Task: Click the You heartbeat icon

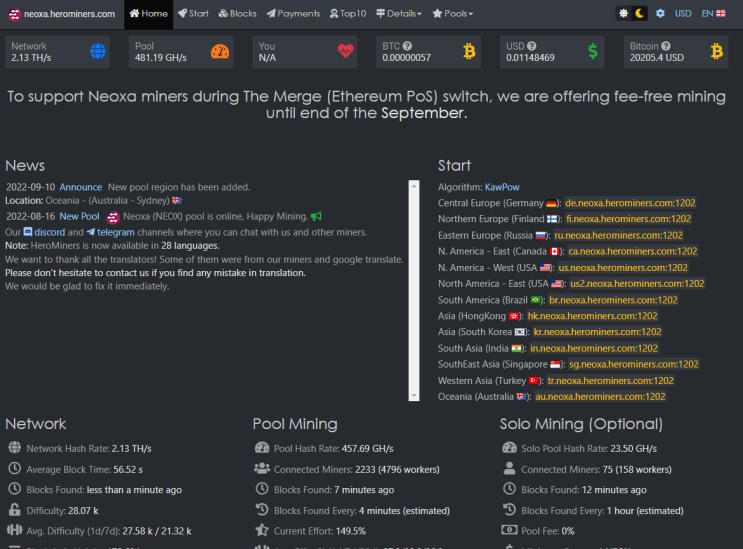Action: 345,51
